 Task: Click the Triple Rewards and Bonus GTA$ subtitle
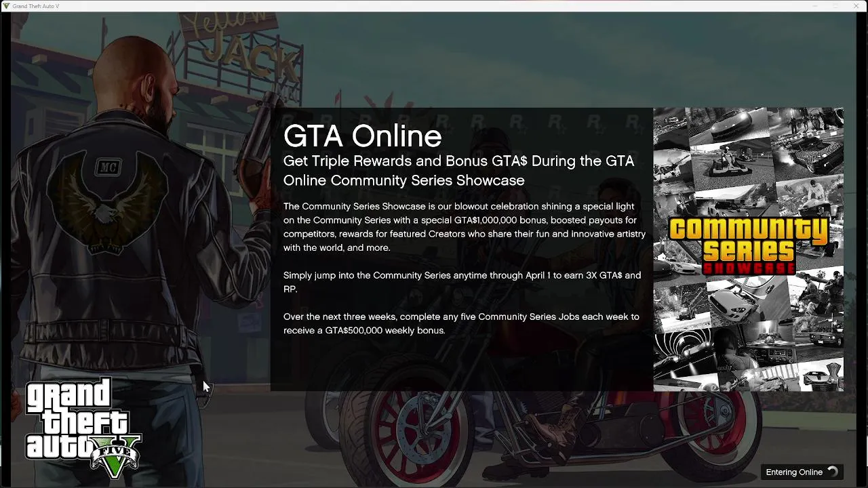459,171
